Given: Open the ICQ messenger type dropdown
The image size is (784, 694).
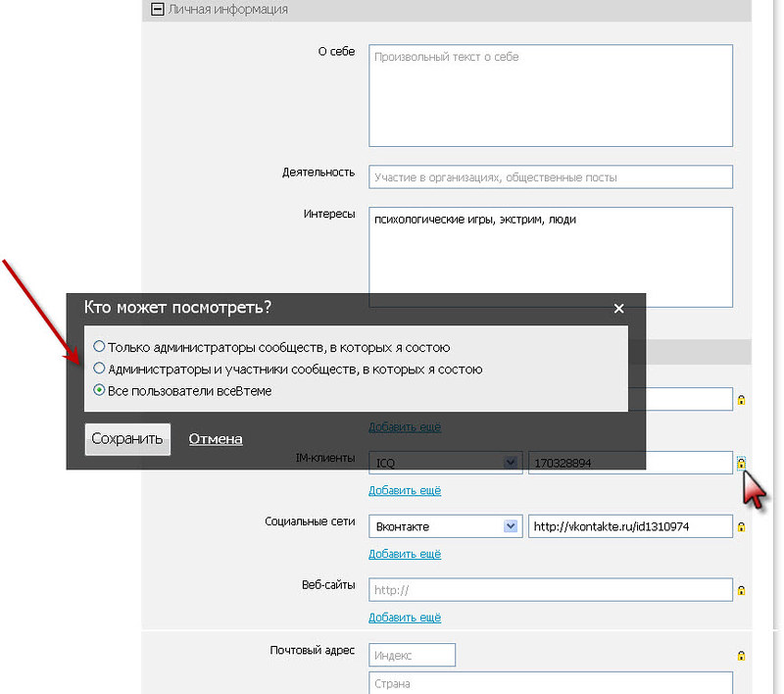Looking at the screenshot, I should (x=510, y=463).
